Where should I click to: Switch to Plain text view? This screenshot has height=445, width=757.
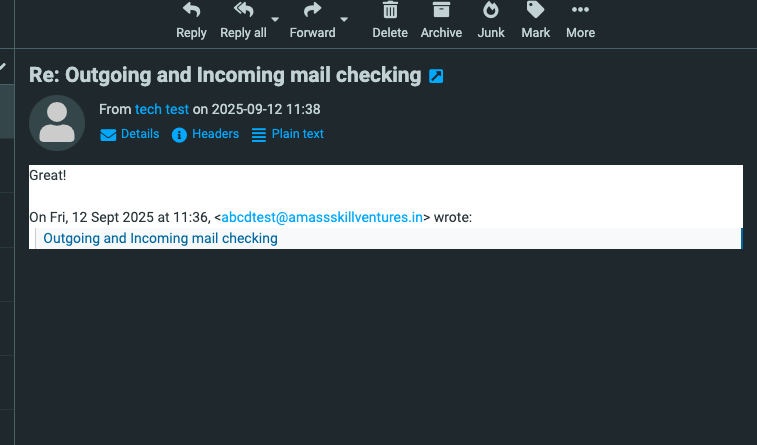coord(288,134)
